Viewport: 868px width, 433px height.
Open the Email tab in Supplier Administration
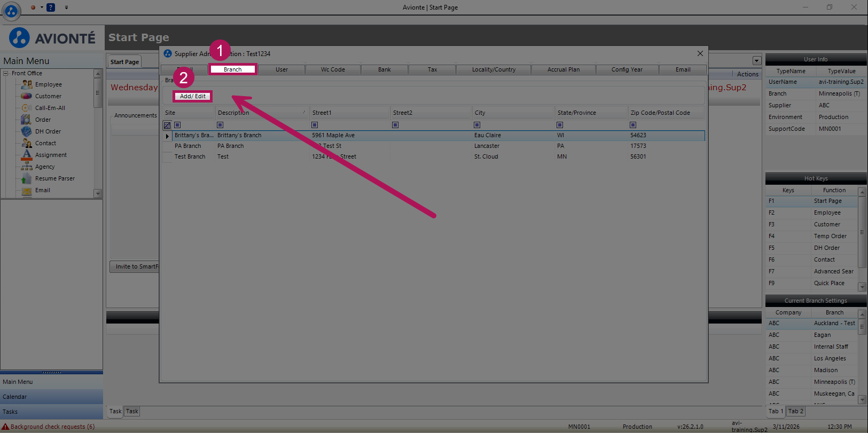click(x=683, y=69)
